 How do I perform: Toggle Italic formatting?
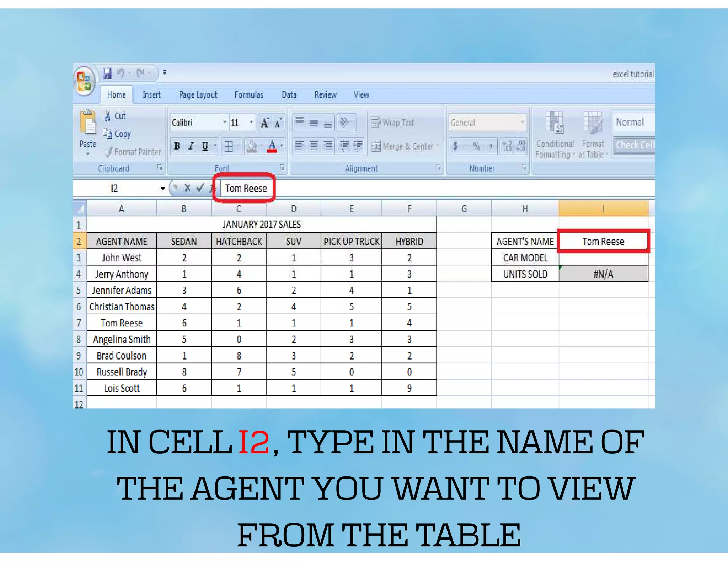click(x=191, y=146)
